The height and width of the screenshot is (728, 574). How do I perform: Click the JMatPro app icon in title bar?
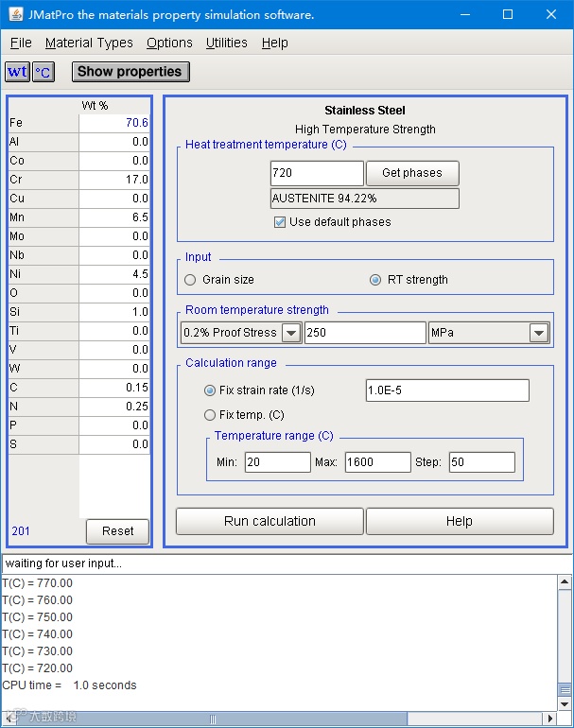coord(16,14)
